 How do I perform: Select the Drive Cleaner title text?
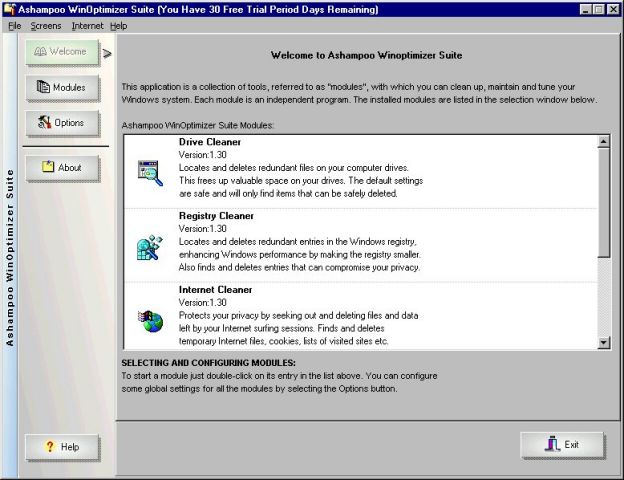pos(210,142)
